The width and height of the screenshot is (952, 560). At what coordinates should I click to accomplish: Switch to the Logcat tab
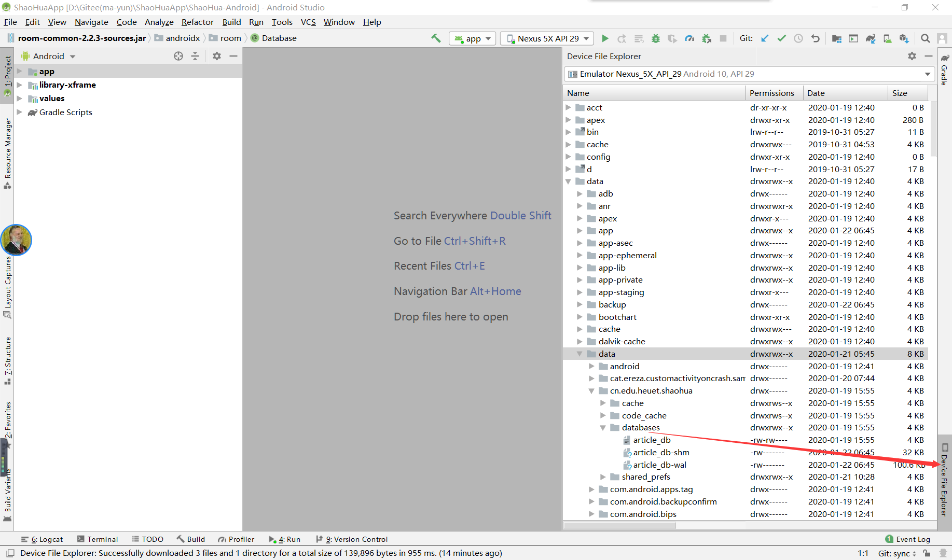[47, 539]
